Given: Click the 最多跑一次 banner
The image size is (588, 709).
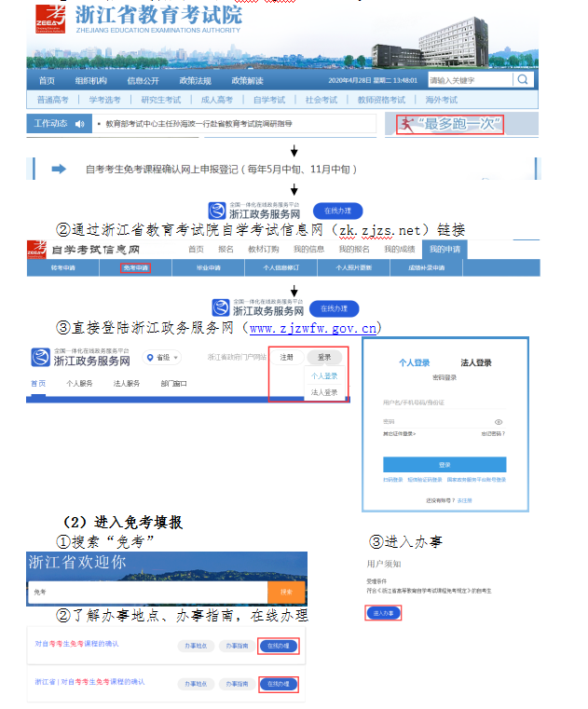Looking at the screenshot, I should pos(450,124).
